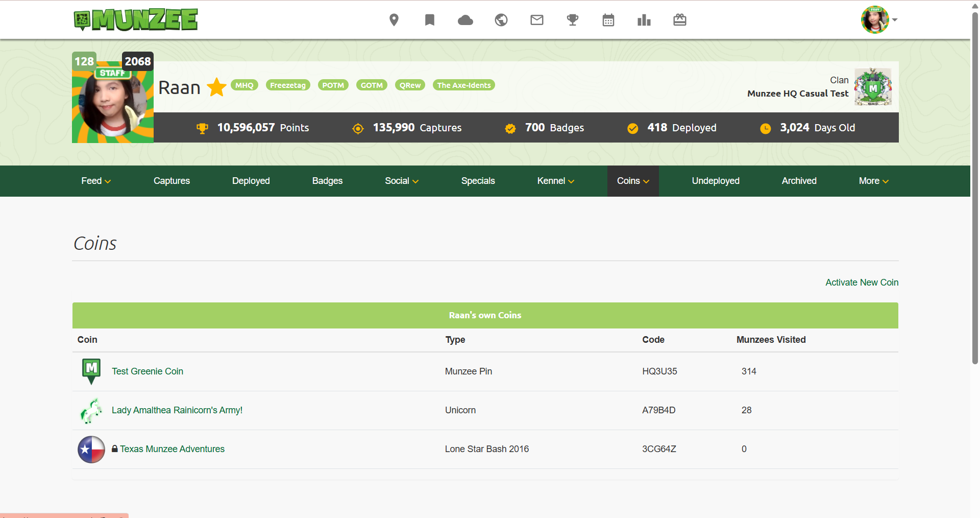
Task: Go to the Undeployed tab
Action: click(x=715, y=181)
